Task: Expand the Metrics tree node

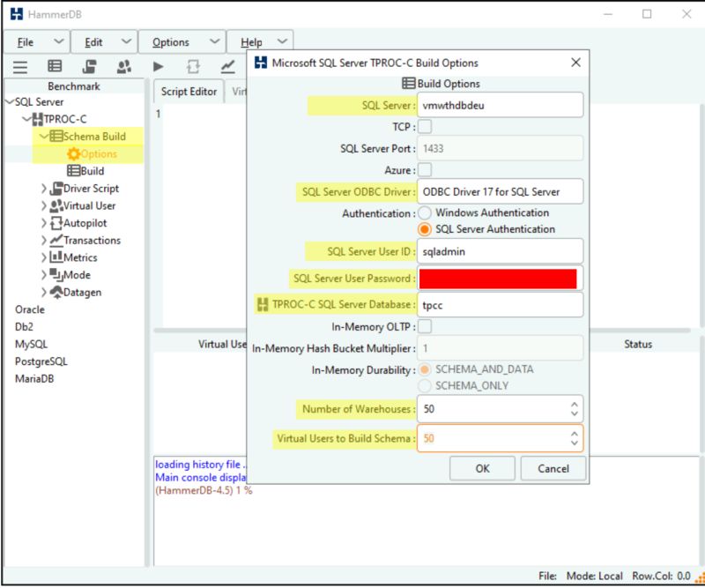Action: (x=43, y=257)
